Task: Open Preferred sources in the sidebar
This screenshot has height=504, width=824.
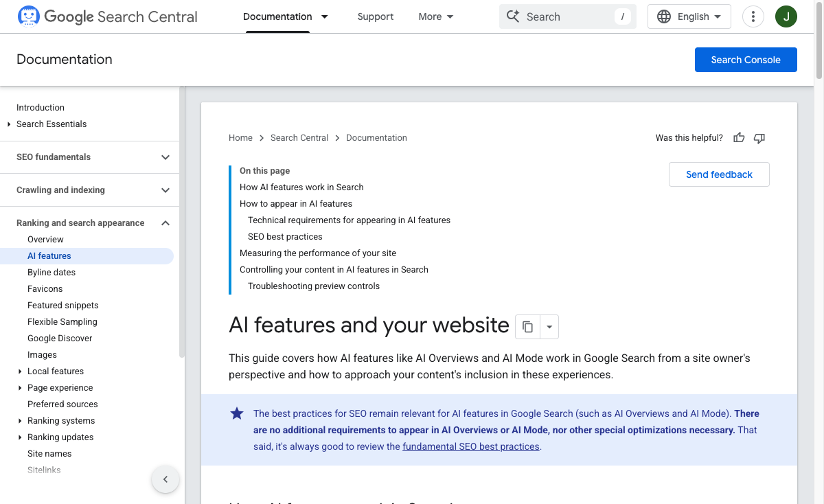Action: (62, 404)
